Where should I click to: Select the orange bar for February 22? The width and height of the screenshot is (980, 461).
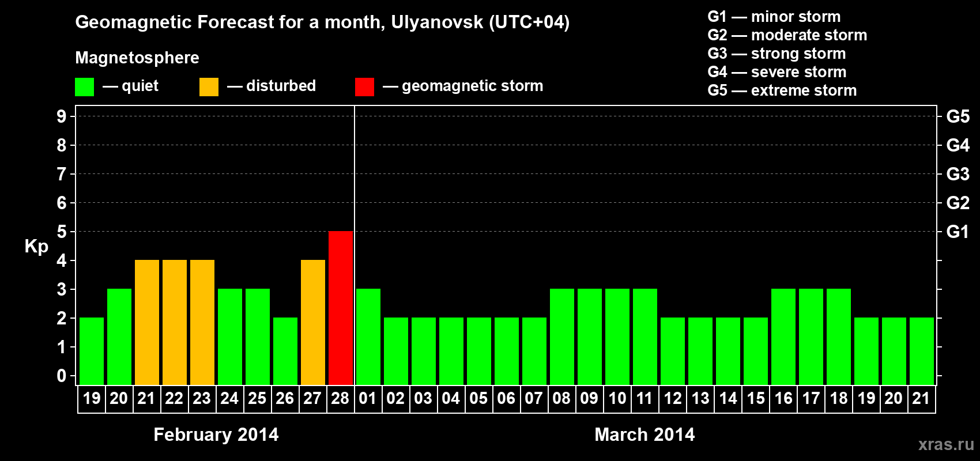175,322
